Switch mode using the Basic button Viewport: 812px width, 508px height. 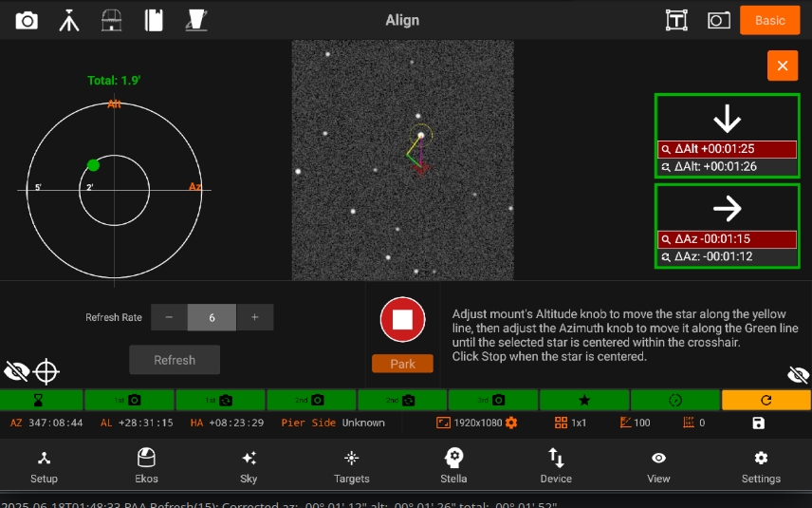pyautogui.click(x=769, y=20)
